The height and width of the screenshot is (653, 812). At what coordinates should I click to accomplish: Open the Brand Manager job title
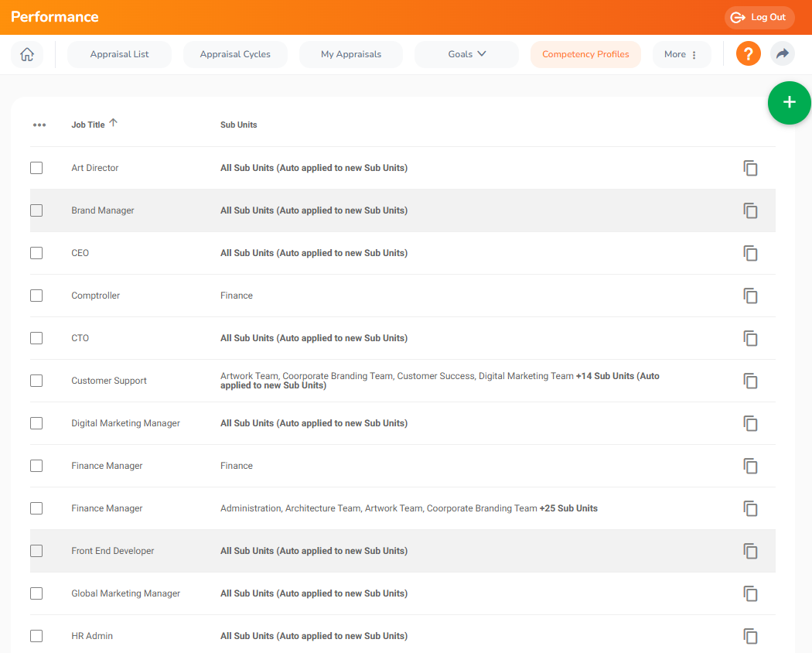point(103,210)
